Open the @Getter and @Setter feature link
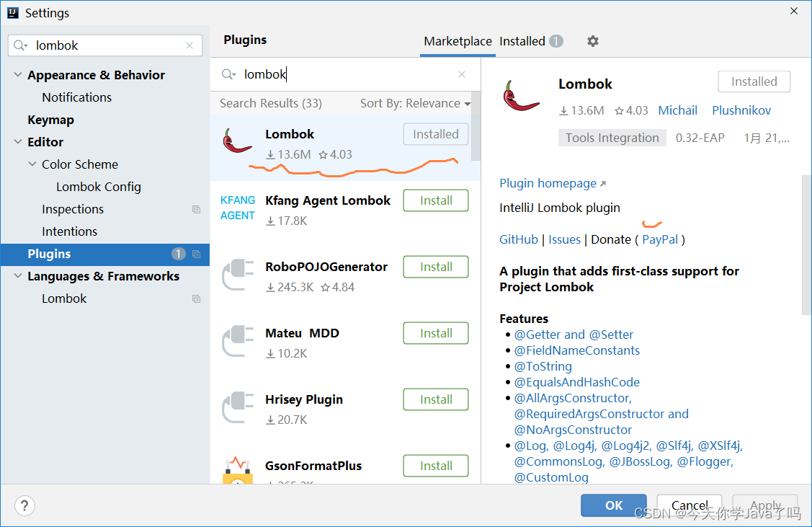Viewport: 812px width, 527px height. 574,335
